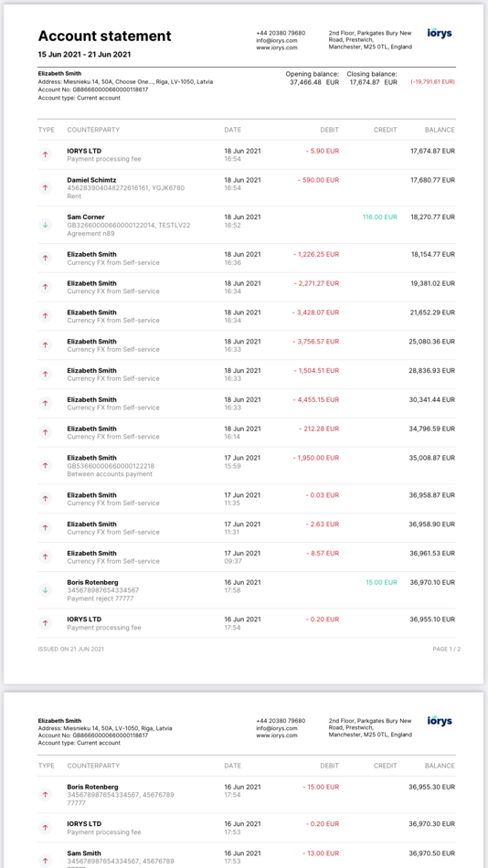
Task: Click the green incoming arrow beside Sam Corner
Action: [x=46, y=225]
